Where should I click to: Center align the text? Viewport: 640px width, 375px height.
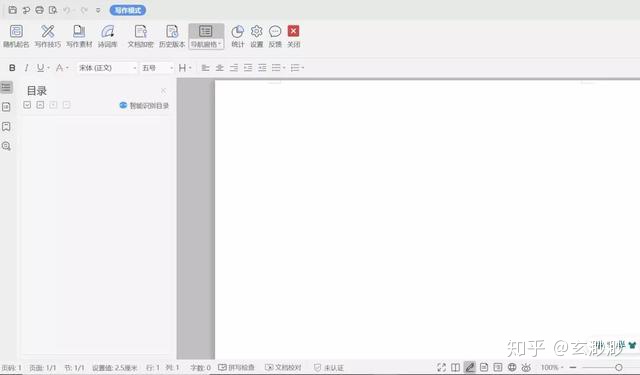click(220, 68)
